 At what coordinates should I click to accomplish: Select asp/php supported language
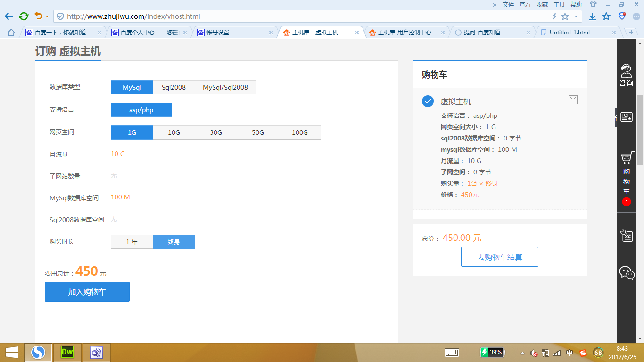pyautogui.click(x=141, y=110)
